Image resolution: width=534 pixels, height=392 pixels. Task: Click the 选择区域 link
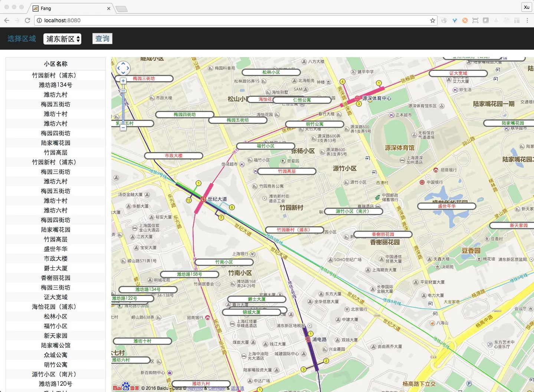(x=22, y=39)
